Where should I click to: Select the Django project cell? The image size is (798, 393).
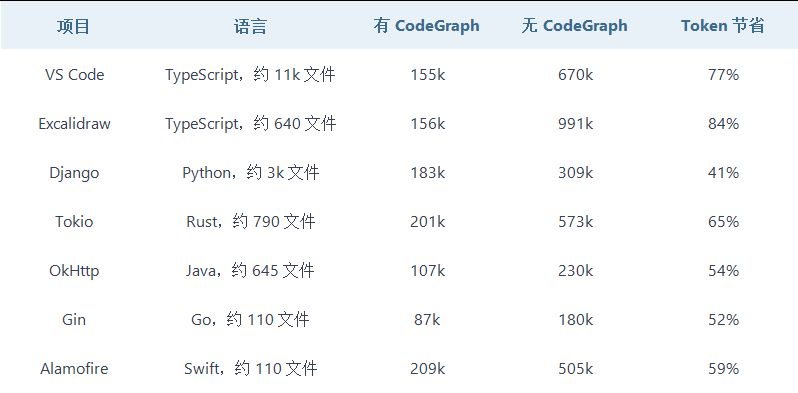pyautogui.click(x=74, y=173)
